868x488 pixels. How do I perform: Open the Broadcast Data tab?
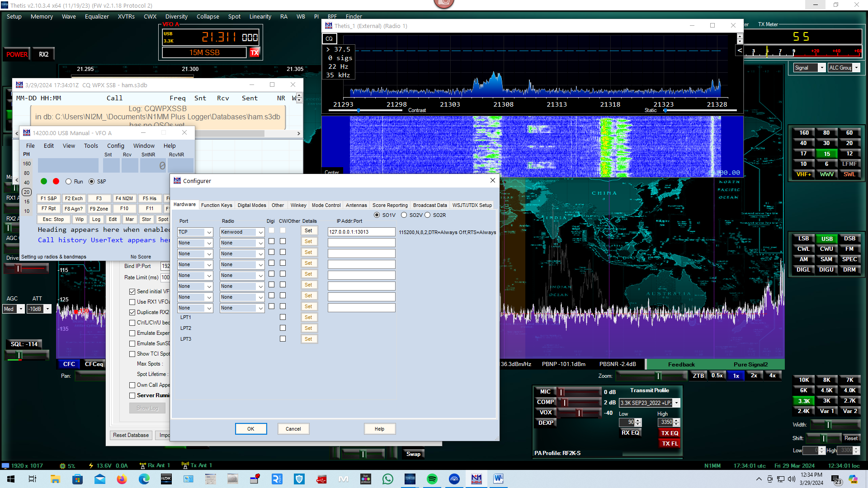pos(430,205)
